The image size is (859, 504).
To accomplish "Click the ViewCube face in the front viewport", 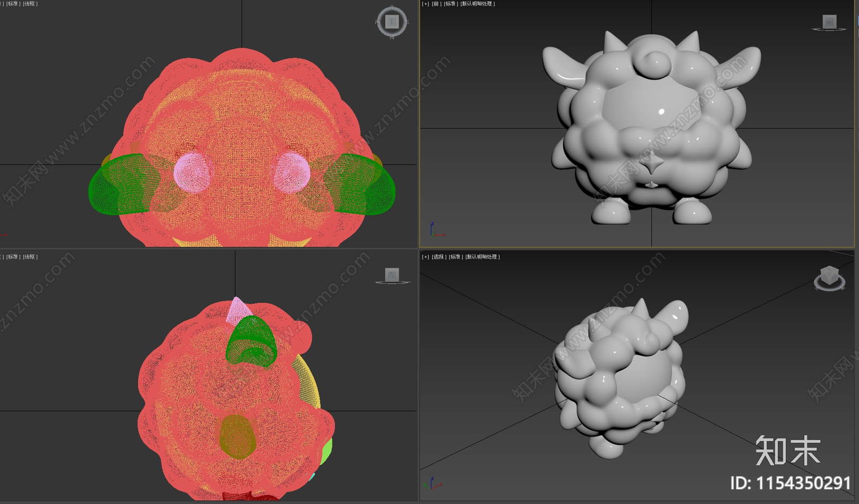I will click(829, 21).
